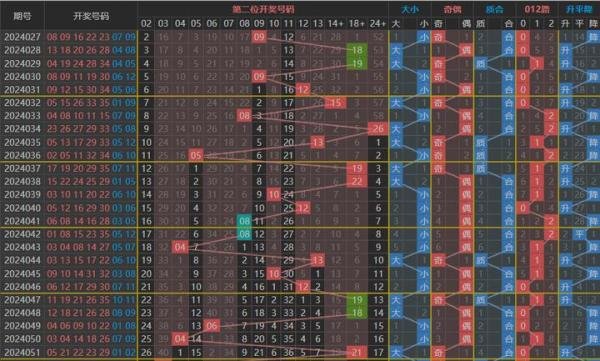
Task: Select the 09 number column header
Action: [x=259, y=24]
